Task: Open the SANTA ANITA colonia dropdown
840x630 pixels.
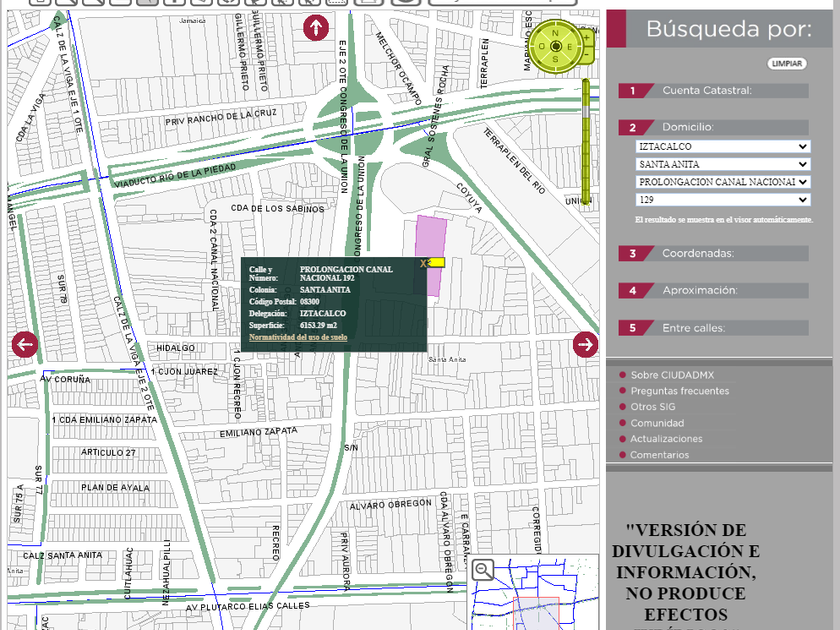Action: click(723, 164)
